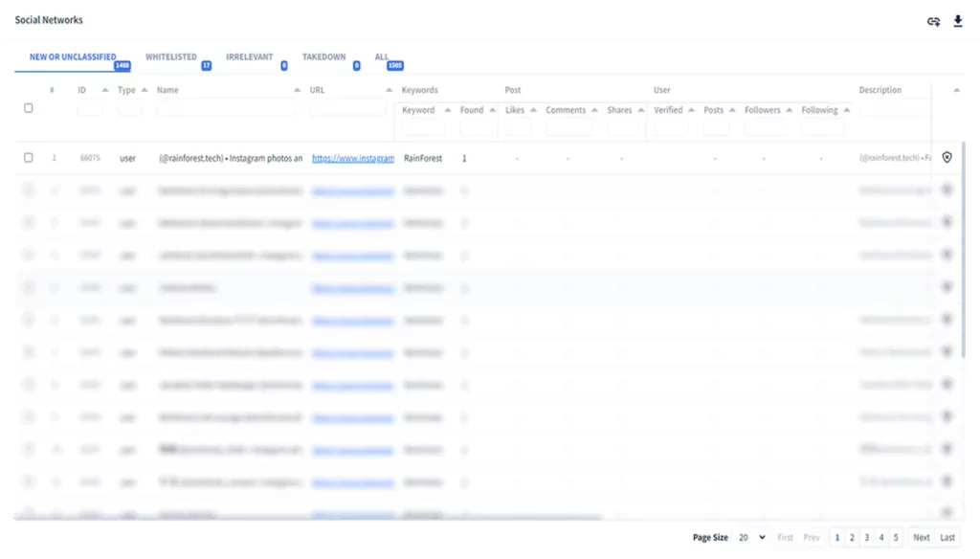Screen dimensions: 980x559
Task: Sort by Comments column arrow
Action: [594, 110]
